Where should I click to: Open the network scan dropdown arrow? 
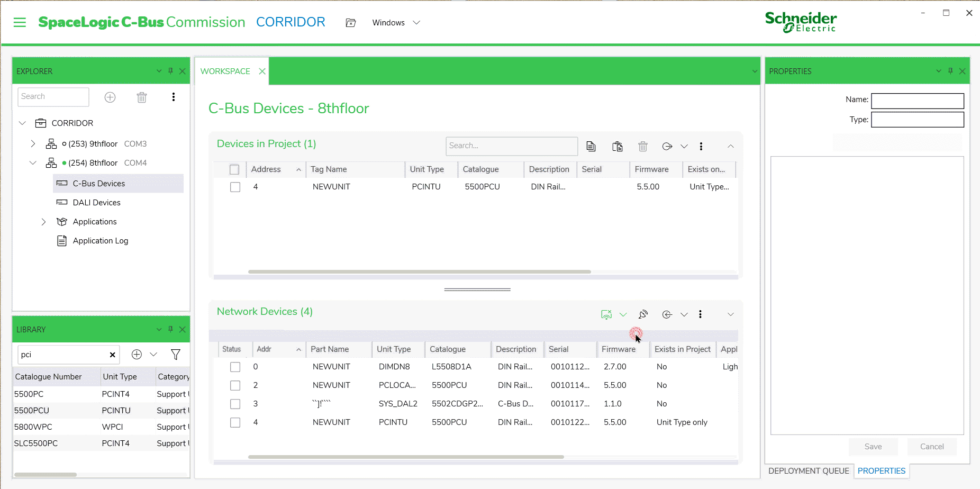(x=623, y=314)
